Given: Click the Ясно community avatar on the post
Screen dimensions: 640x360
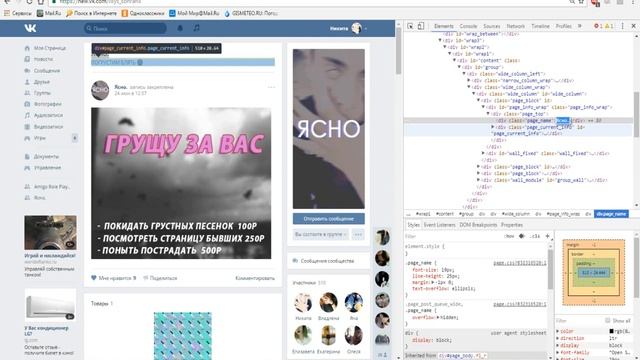Looking at the screenshot, I should tap(100, 90).
